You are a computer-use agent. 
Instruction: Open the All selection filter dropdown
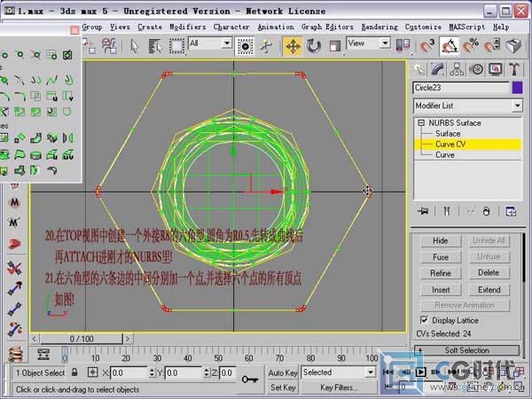click(227, 43)
